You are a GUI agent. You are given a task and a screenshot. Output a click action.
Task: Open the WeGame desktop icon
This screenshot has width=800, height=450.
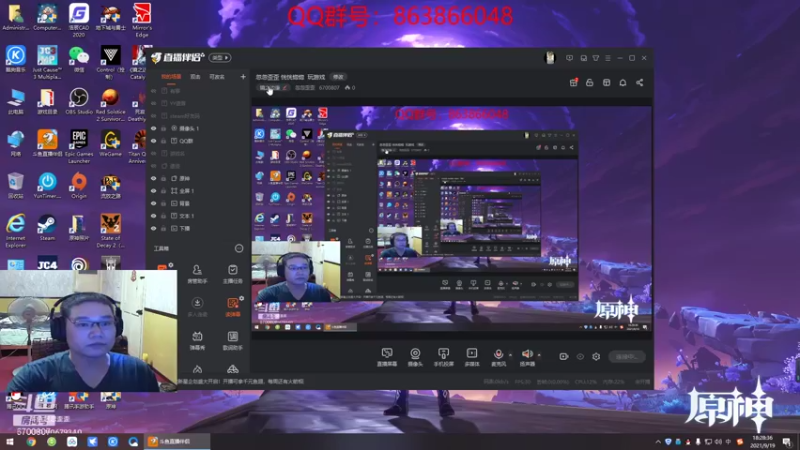click(x=110, y=143)
